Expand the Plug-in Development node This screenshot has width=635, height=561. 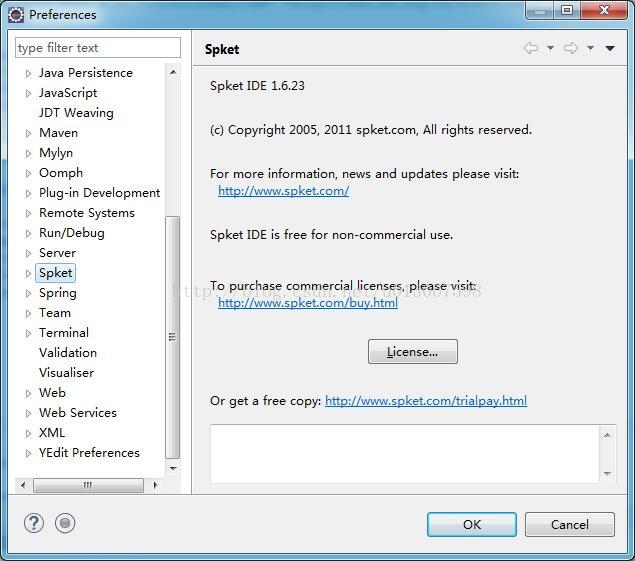(x=28, y=193)
